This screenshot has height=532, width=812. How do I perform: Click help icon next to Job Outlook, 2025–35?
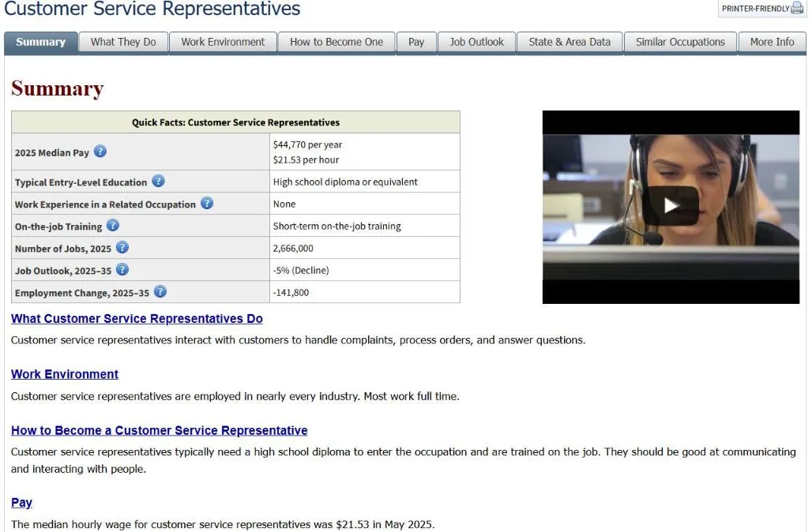[122, 270]
